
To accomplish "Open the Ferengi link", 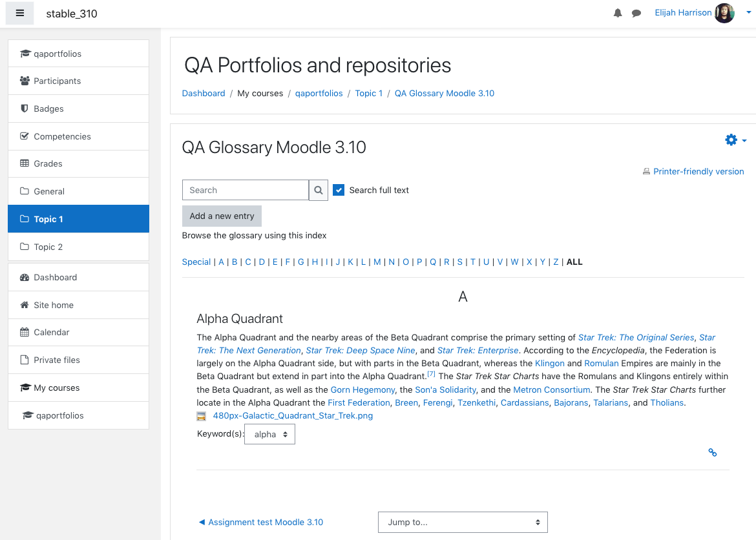I will [438, 402].
